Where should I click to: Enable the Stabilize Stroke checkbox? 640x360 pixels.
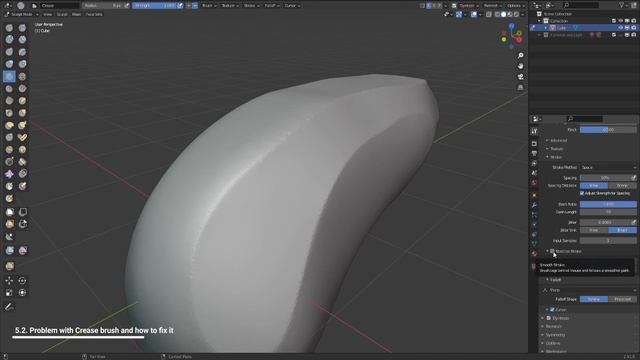coord(552,251)
